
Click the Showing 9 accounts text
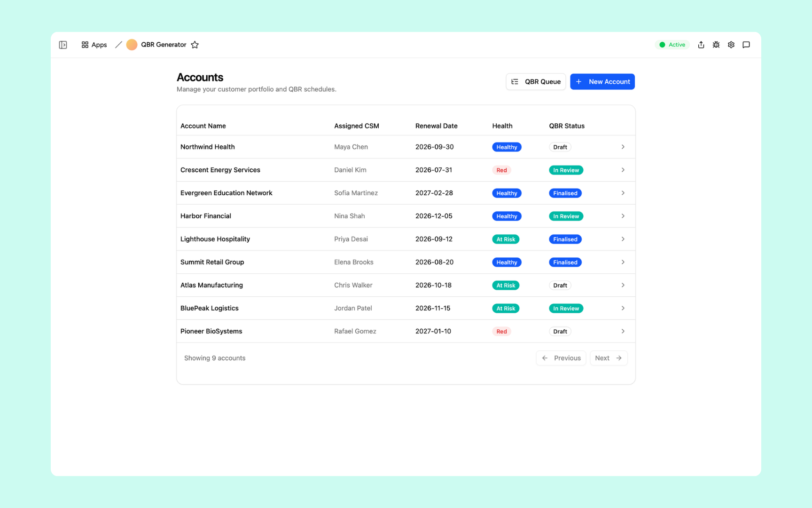tap(215, 358)
